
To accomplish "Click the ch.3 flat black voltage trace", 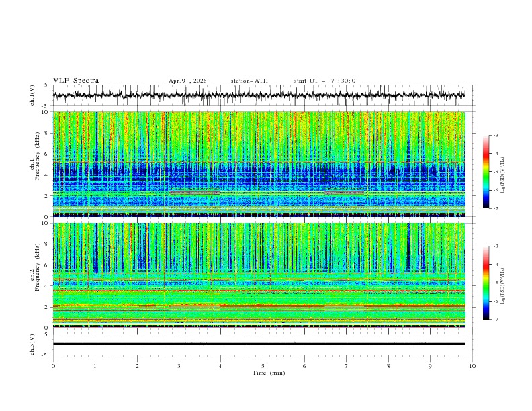I will tap(259, 344).
